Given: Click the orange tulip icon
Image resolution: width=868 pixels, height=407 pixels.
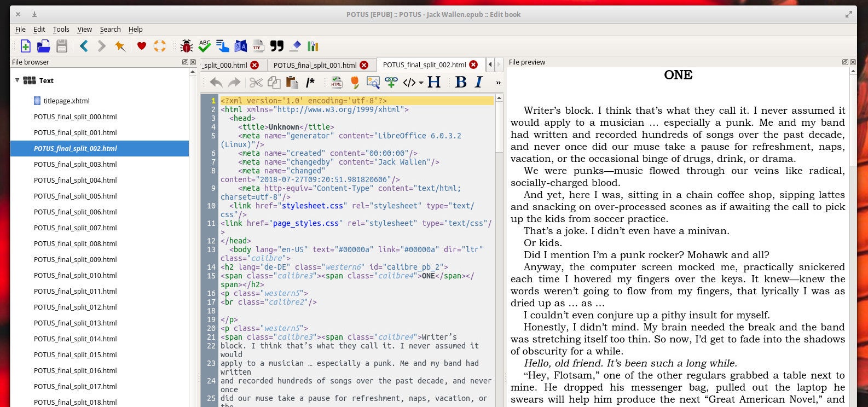Looking at the screenshot, I should click(x=355, y=82).
